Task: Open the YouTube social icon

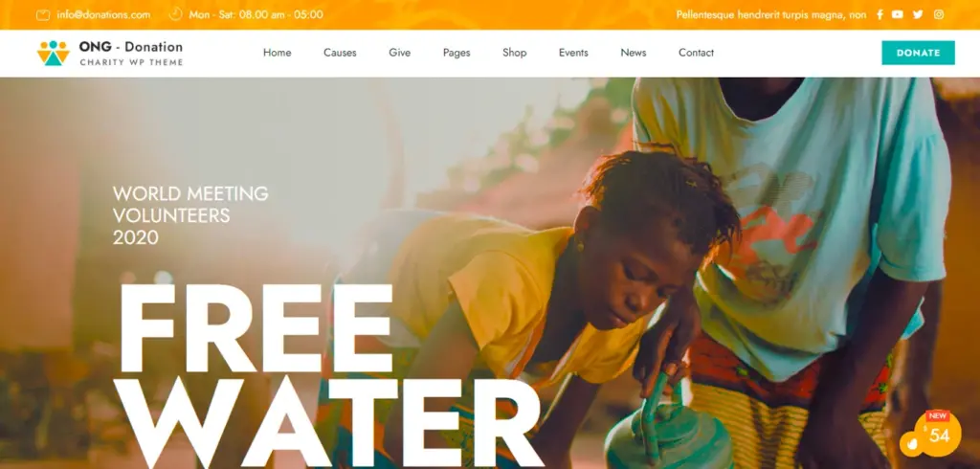Action: click(x=898, y=14)
